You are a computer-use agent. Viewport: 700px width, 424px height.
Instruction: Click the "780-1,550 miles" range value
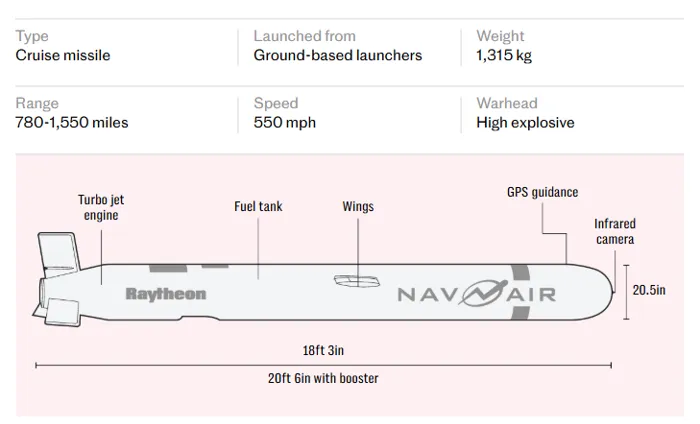pos(72,123)
